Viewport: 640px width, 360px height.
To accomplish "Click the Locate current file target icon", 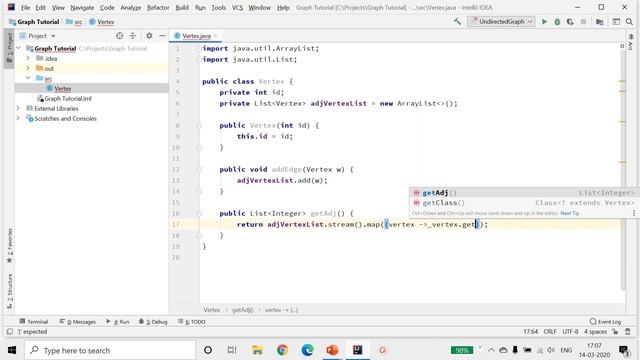I will pos(119,36).
